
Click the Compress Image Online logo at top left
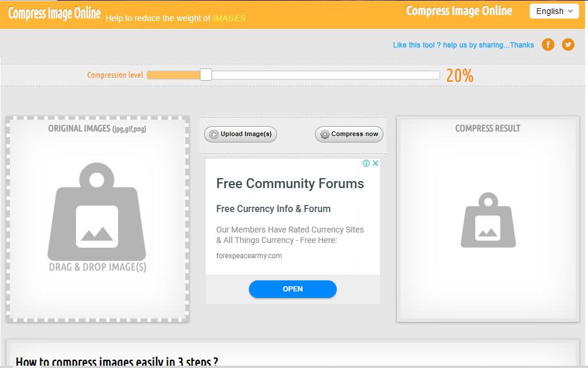pyautogui.click(x=54, y=13)
